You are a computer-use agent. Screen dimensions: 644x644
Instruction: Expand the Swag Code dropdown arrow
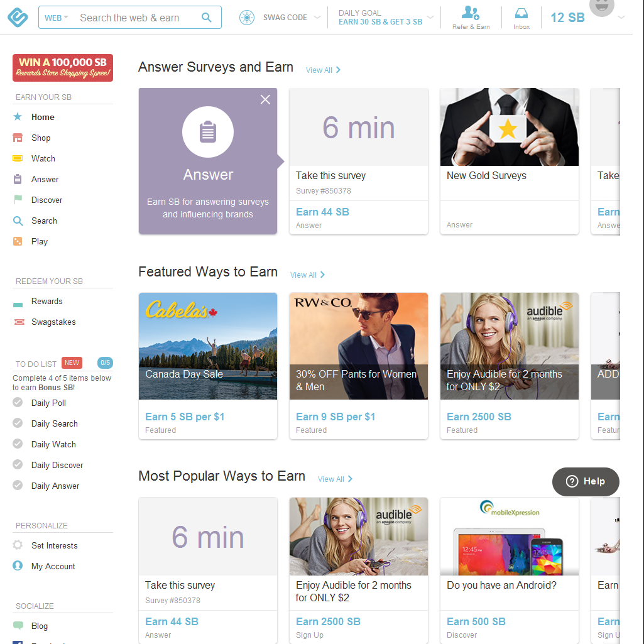point(317,17)
